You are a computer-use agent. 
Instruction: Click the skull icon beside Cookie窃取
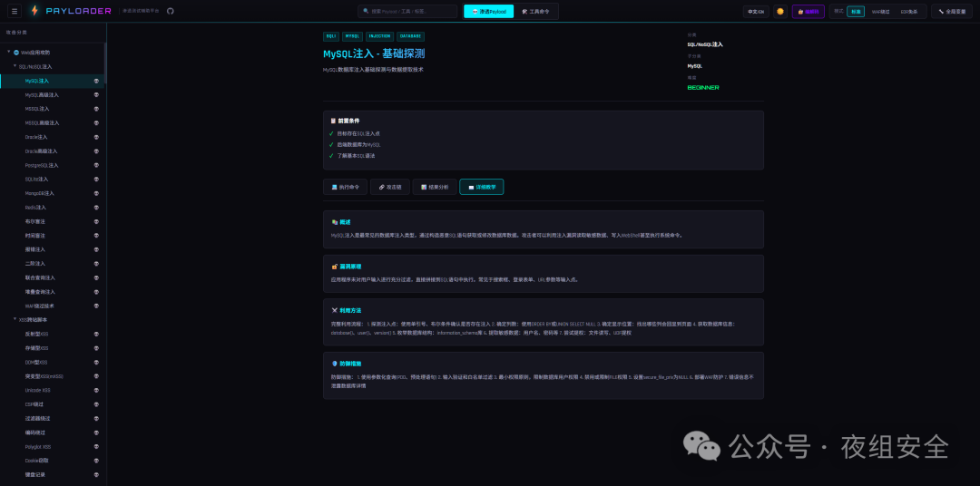pos(96,461)
